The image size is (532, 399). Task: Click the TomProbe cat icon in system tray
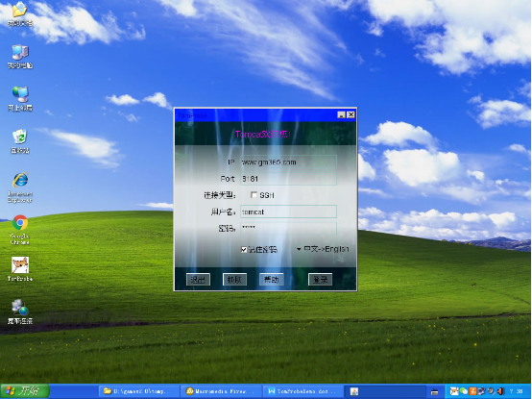[454, 391]
